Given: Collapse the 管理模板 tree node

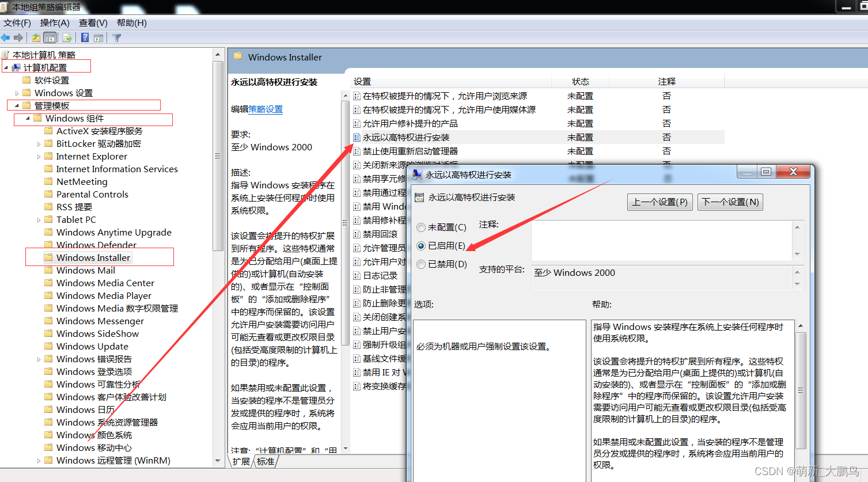Looking at the screenshot, I should pos(17,106).
